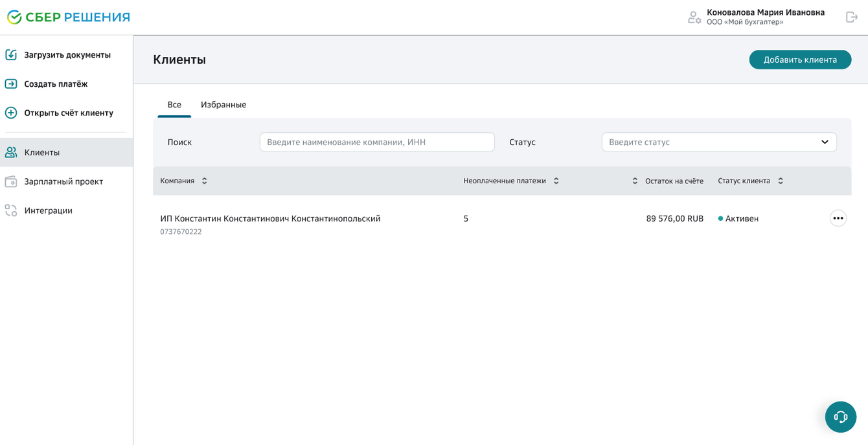Click the unpaid payments value 5
The width and height of the screenshot is (868, 445).
pyautogui.click(x=466, y=219)
